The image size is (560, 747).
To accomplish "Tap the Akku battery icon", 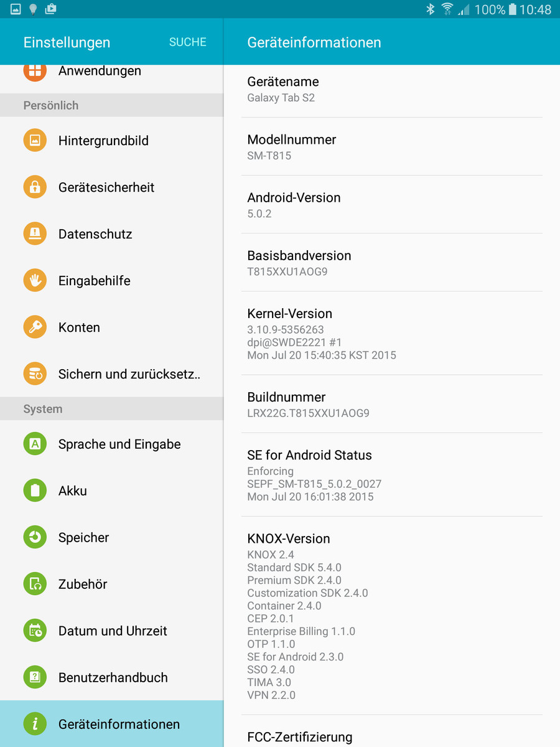I will click(35, 491).
